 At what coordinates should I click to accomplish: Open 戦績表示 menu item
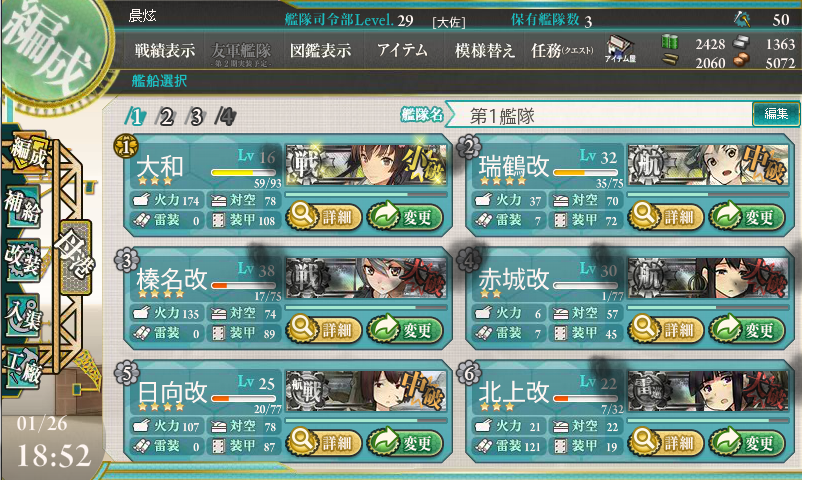tap(164, 50)
